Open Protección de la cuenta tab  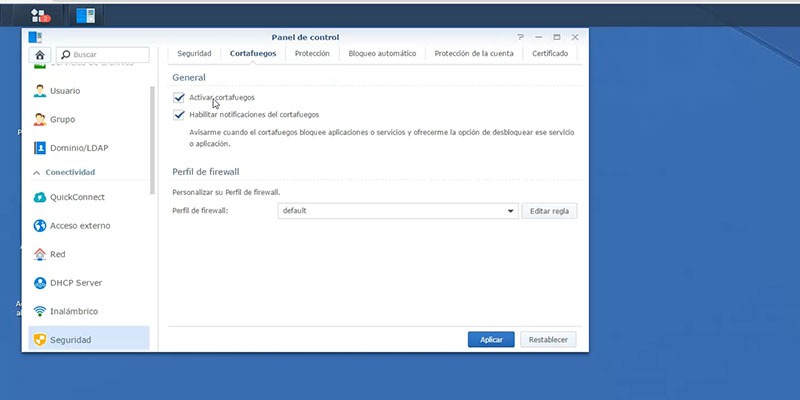(474, 54)
